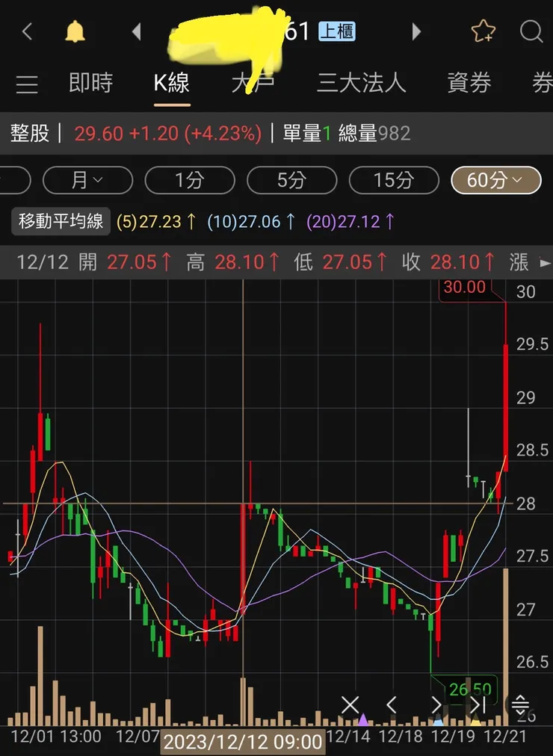
Task: Expand the OHLC info row arrow
Action: pos(545,263)
